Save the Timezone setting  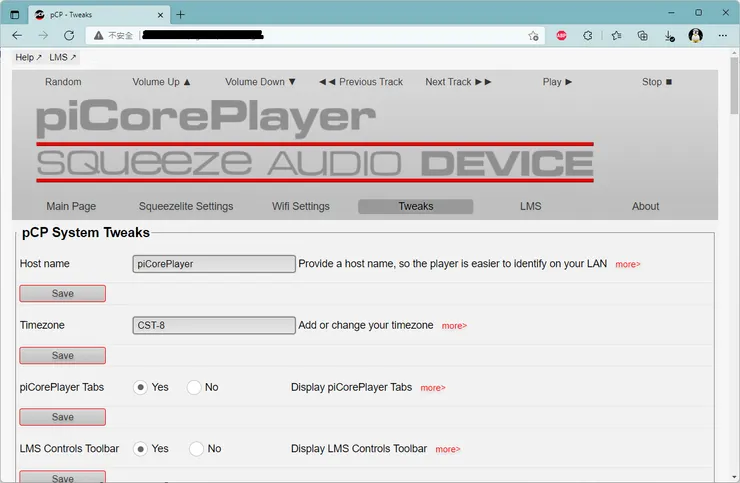tap(62, 355)
